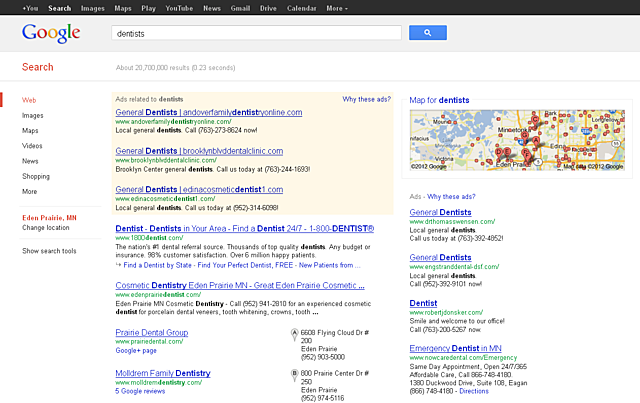This screenshot has width=640, height=403.
Task: Click the Search heading in red
Action: [38, 67]
